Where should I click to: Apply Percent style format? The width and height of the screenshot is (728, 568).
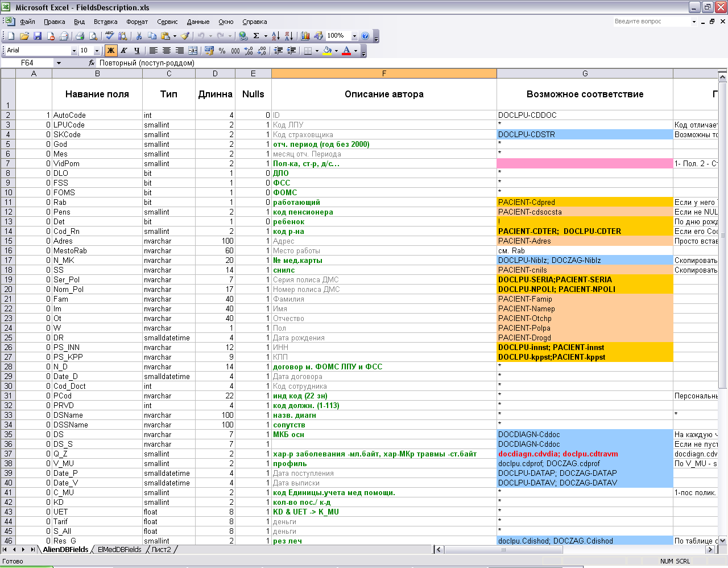point(222,51)
